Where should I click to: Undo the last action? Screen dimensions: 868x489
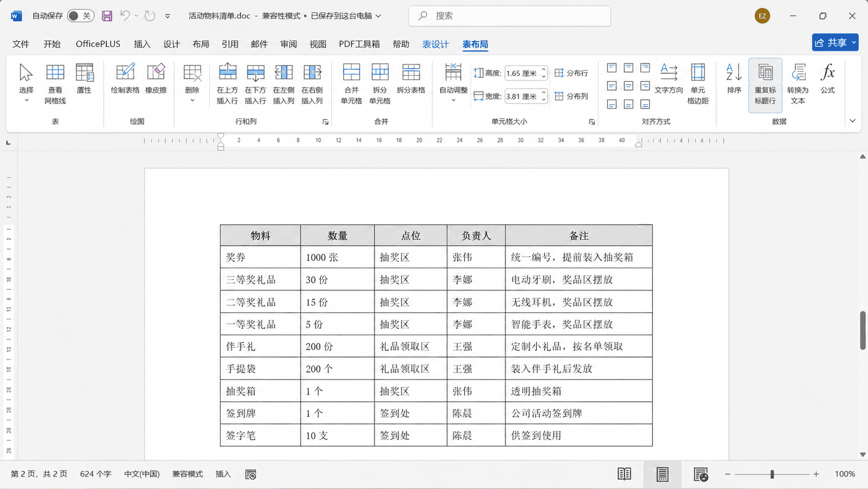(x=125, y=16)
